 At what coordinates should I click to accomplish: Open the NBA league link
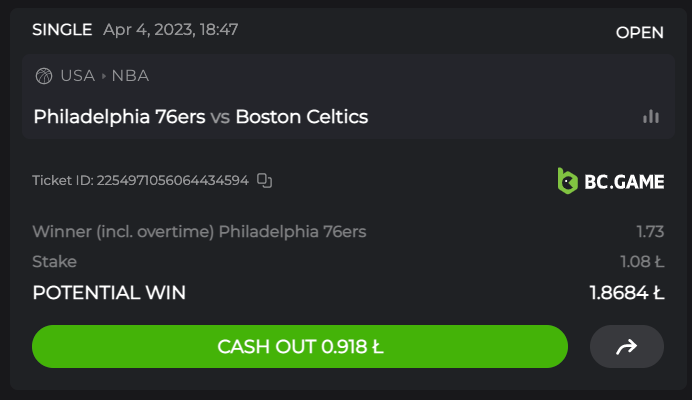coord(130,76)
